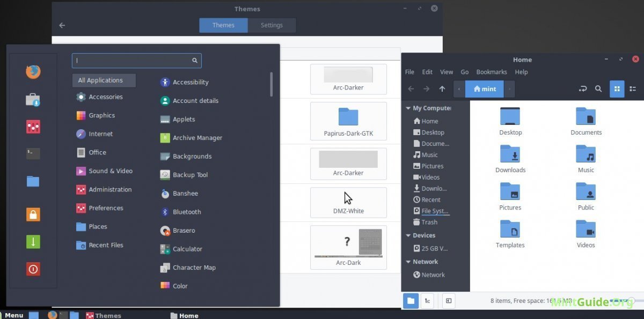Click path bar right scroll chevron

(510, 89)
